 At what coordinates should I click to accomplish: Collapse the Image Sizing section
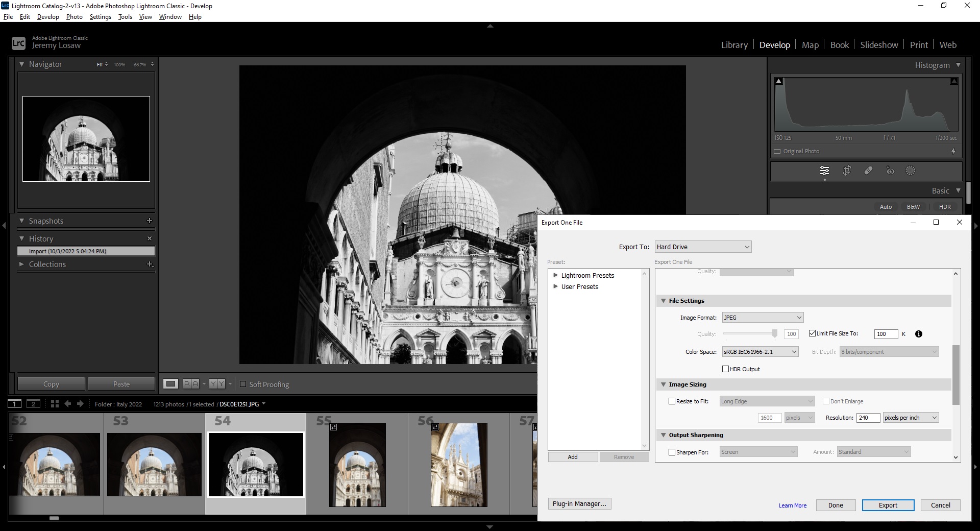[663, 384]
